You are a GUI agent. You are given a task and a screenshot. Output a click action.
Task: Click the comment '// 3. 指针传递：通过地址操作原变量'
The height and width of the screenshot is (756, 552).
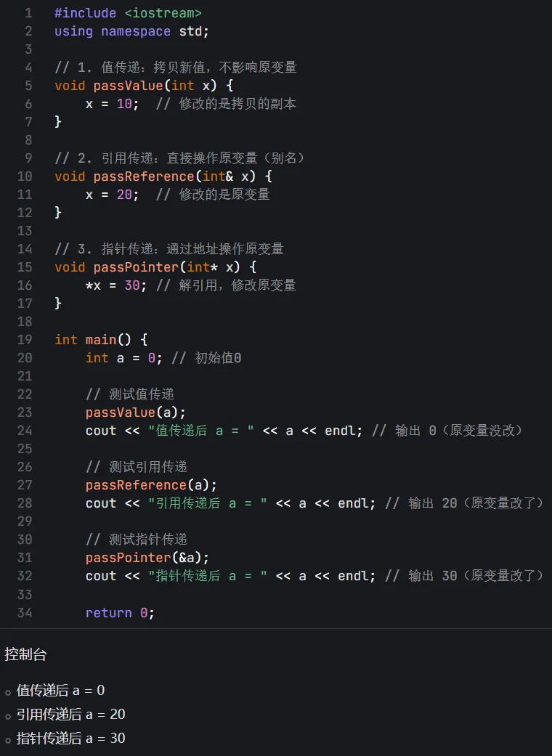(x=169, y=249)
